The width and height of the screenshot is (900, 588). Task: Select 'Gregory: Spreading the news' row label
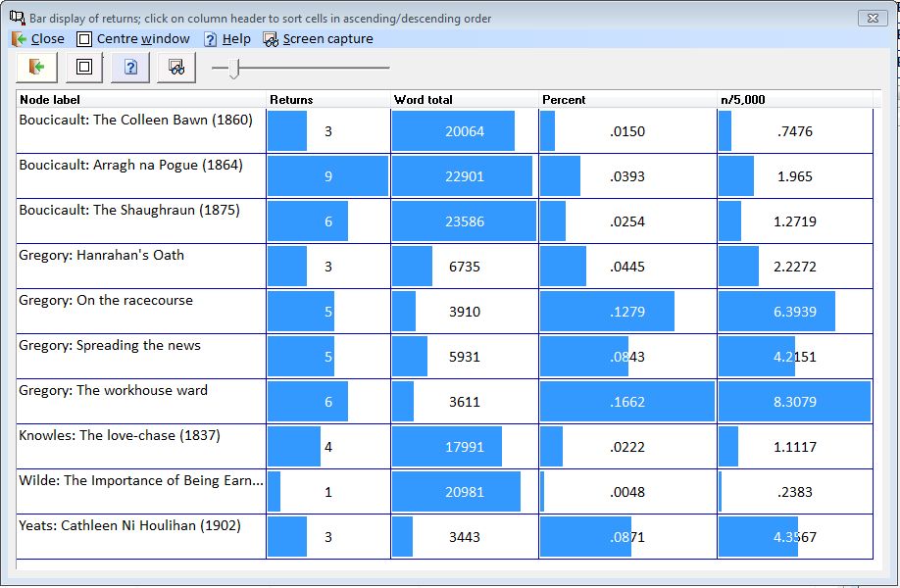[110, 345]
